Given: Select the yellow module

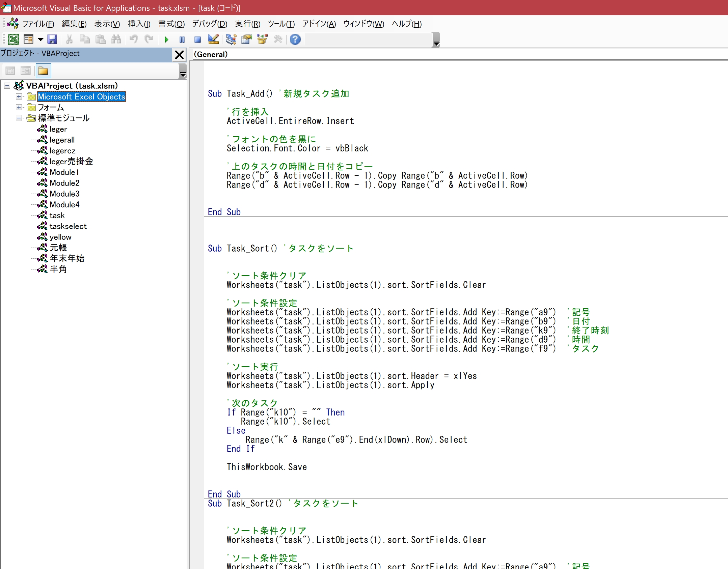Looking at the screenshot, I should click(x=61, y=237).
